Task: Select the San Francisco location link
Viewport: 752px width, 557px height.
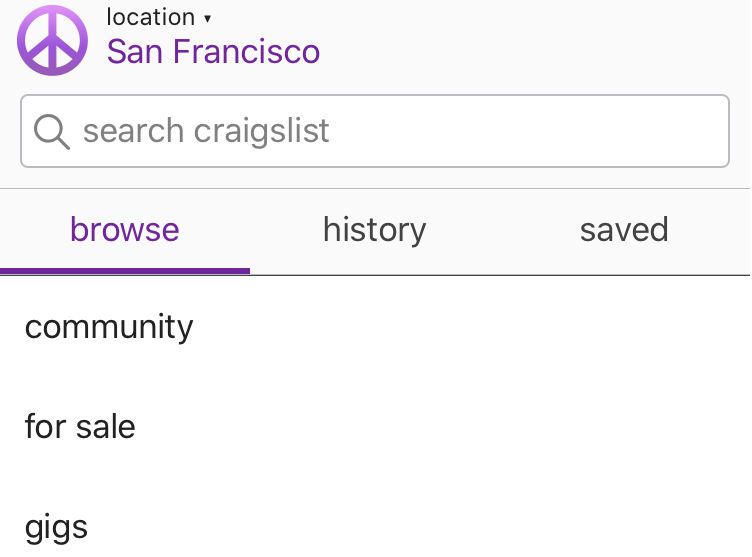Action: (x=213, y=51)
